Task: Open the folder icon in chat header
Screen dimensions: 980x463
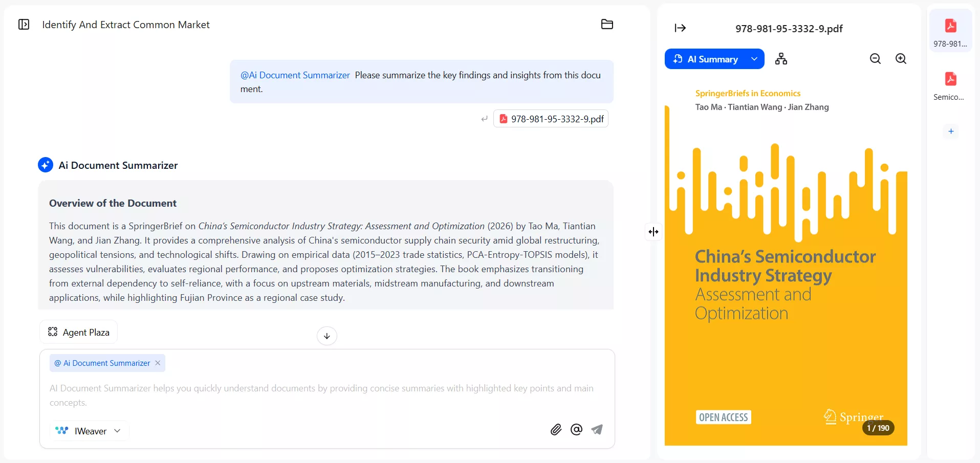Action: tap(607, 24)
